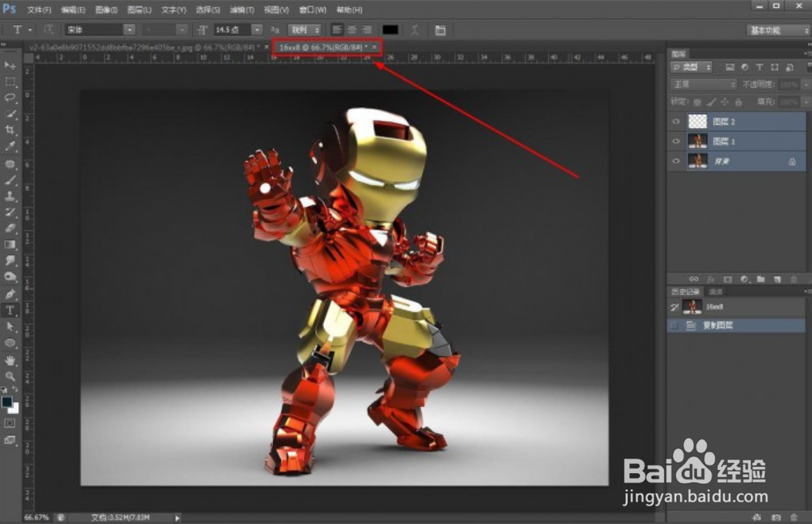Select the Lasso tool
The width and height of the screenshot is (812, 524).
(10, 98)
